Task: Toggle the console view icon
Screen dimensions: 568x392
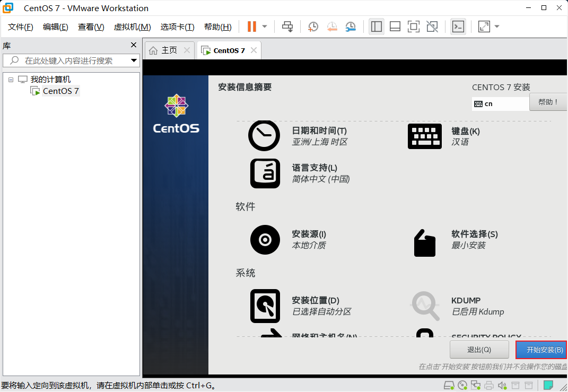Action: (458, 27)
